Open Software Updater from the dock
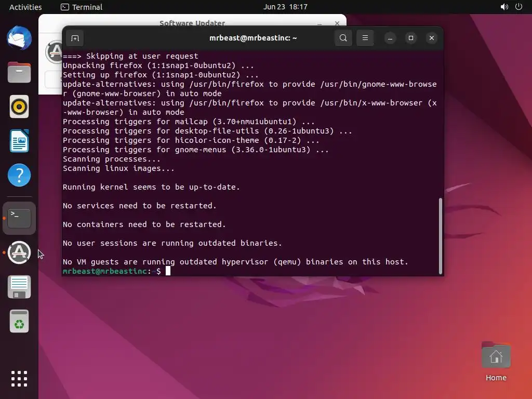 [x=19, y=252]
